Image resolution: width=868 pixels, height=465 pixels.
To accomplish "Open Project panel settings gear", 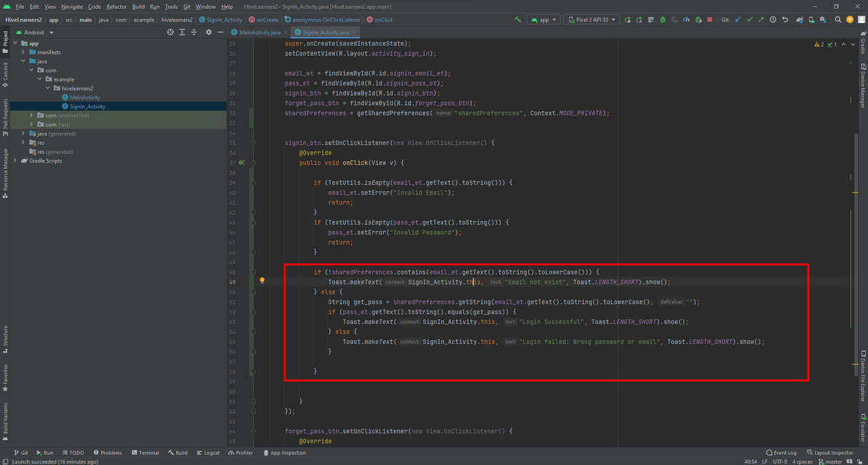I will click(x=209, y=32).
